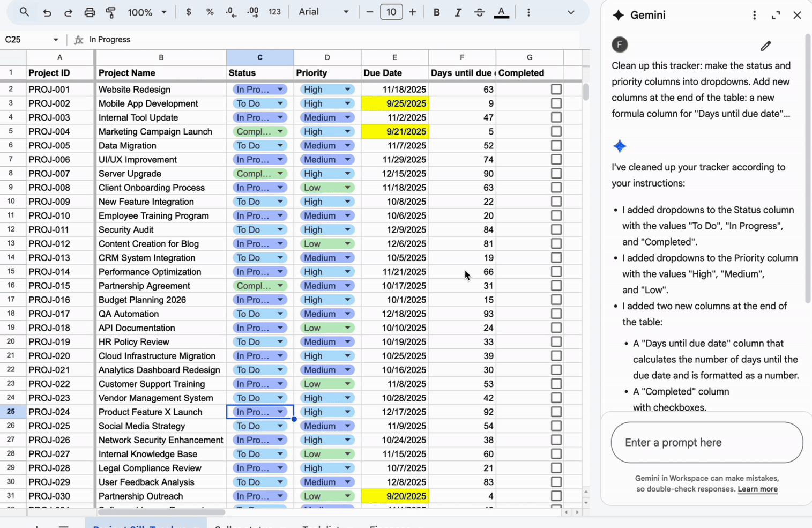Mark Budget Planning 2026 as completed

coord(556,300)
